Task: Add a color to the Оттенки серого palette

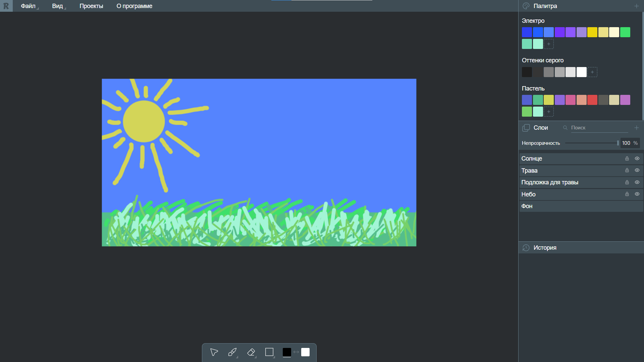Action: (592, 72)
